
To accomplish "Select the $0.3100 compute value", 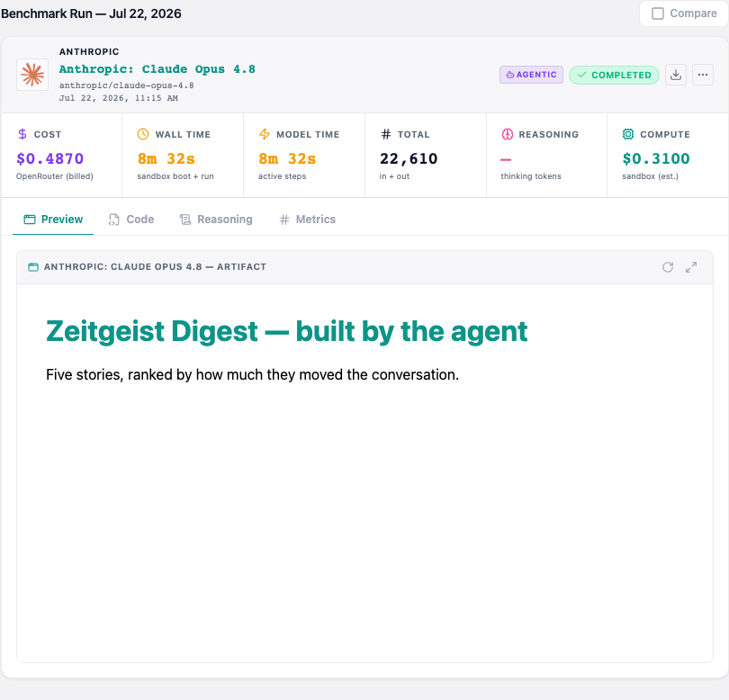I will click(x=656, y=159).
